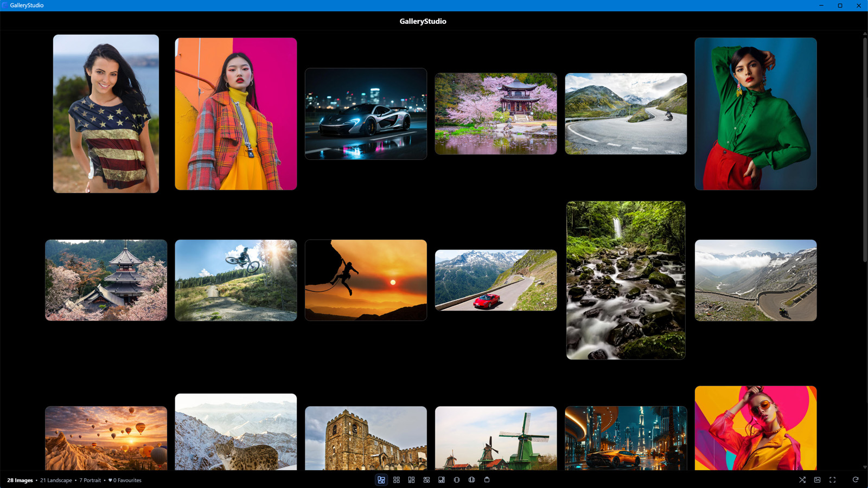The height and width of the screenshot is (488, 868).
Task: Open the rock climber sunset silhouette
Action: coord(366,280)
